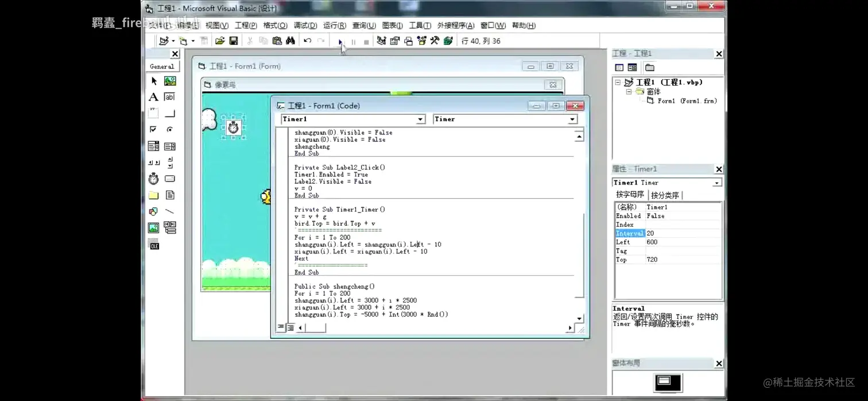868x401 pixels.
Task: Select the VScrollBar tool in toolbox
Action: pyautogui.click(x=170, y=163)
